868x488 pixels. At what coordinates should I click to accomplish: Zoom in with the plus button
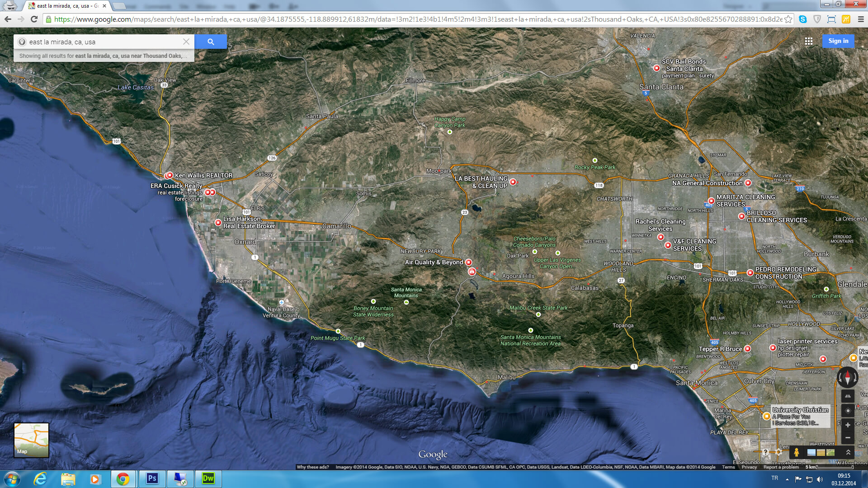click(848, 425)
